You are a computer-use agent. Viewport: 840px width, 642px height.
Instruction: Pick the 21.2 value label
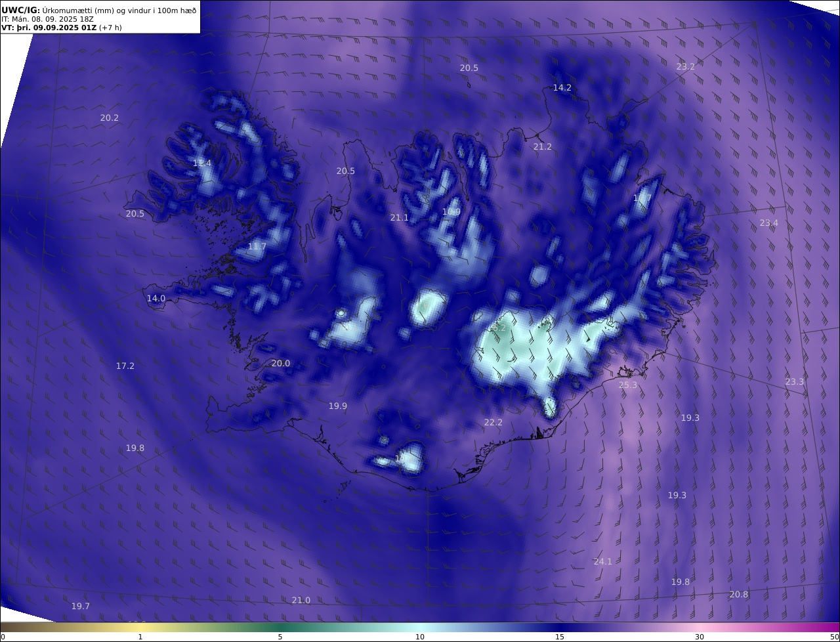[x=542, y=147]
